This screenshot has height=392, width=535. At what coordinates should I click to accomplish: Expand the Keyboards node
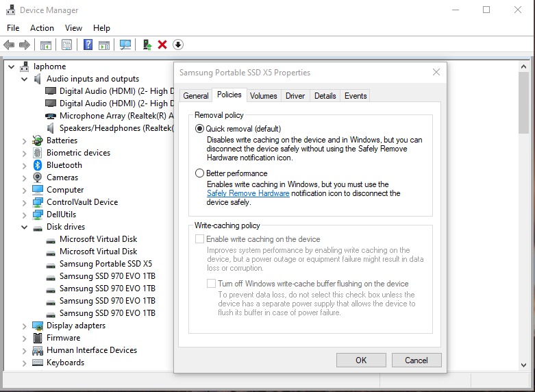(x=24, y=363)
